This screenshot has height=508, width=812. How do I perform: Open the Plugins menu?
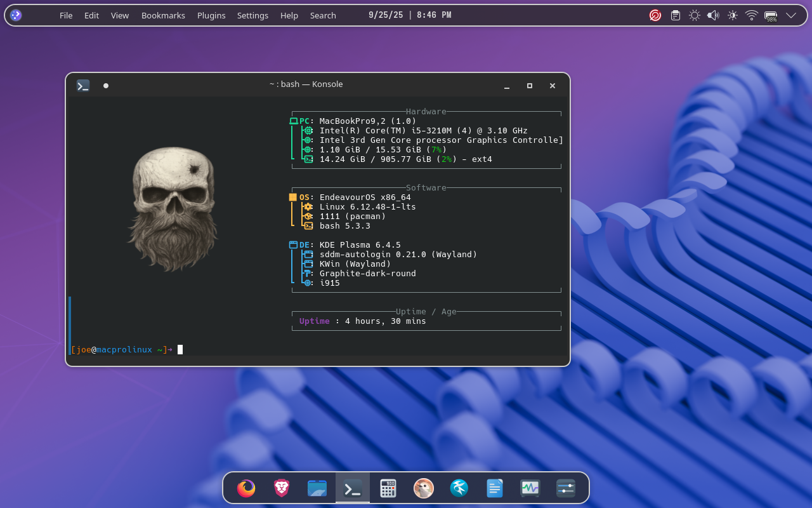pos(211,15)
